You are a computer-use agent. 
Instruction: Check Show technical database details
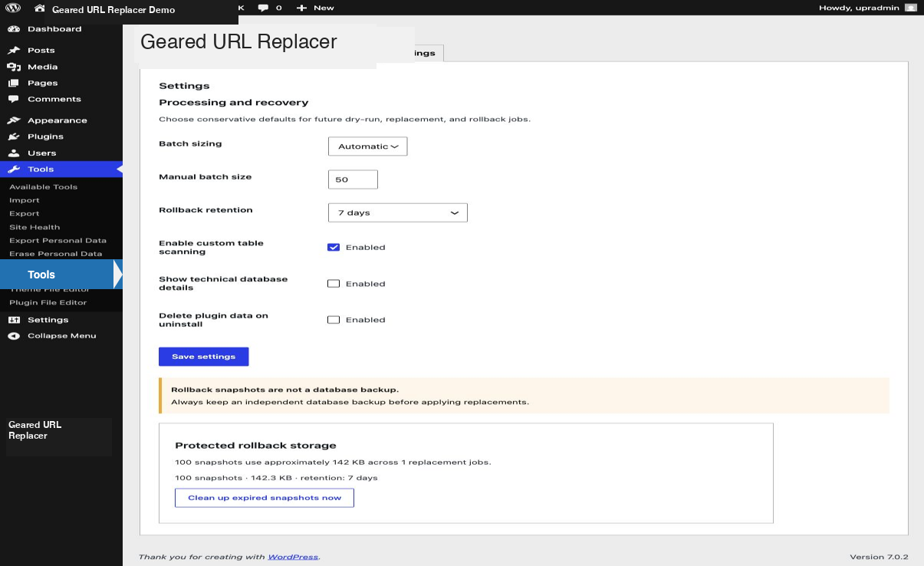334,284
